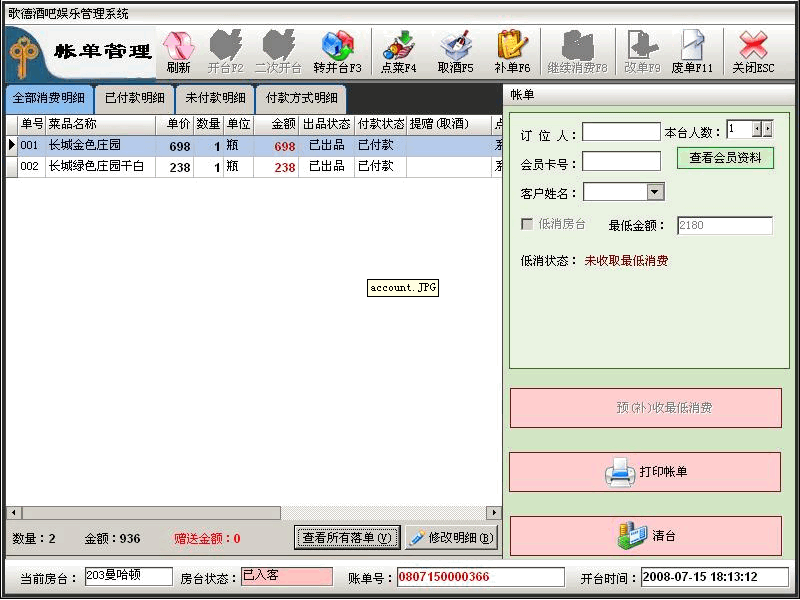This screenshot has height=600, width=800.
Task: Click 查看所有落单(V) view all orders
Action: 346,537
